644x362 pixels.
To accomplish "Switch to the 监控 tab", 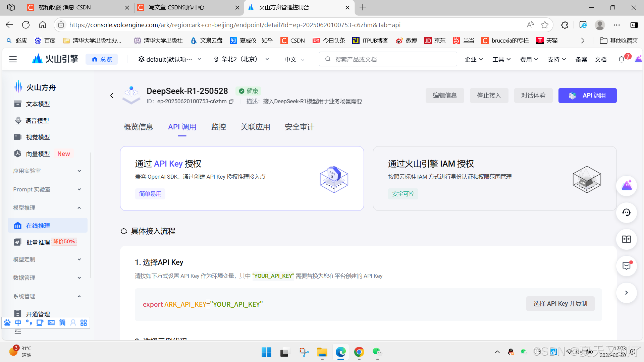I will [218, 127].
